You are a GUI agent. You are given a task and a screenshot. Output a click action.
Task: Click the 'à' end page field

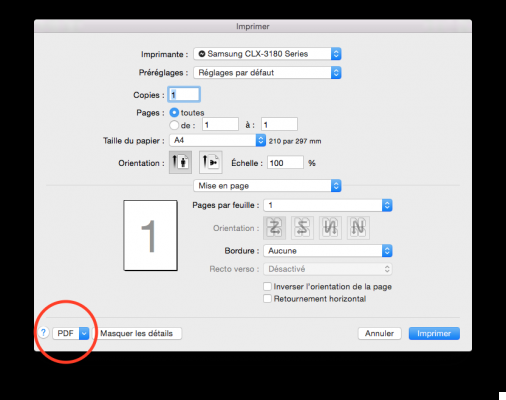point(279,125)
